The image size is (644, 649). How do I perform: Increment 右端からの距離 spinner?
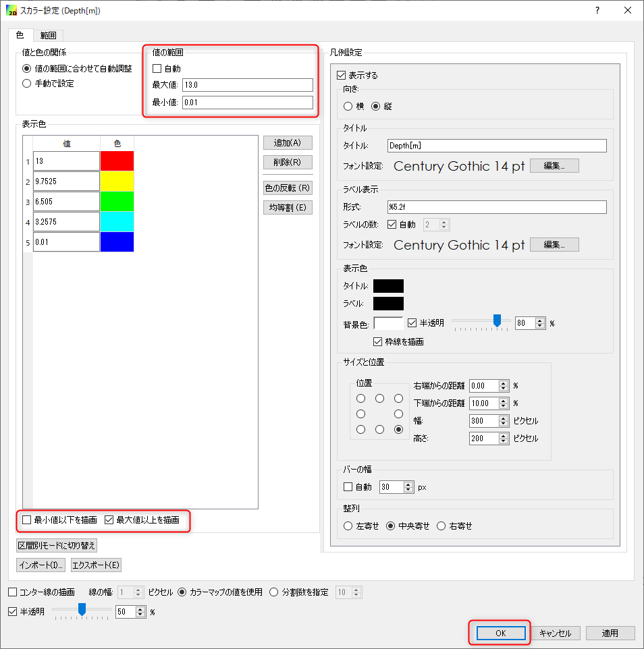click(x=503, y=383)
